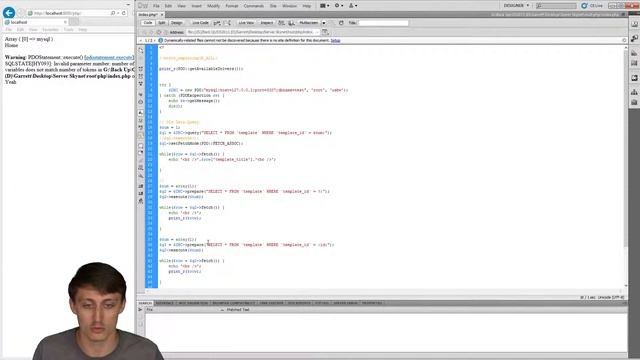Open Dreamweaver Modify menu

click(x=213, y=6)
